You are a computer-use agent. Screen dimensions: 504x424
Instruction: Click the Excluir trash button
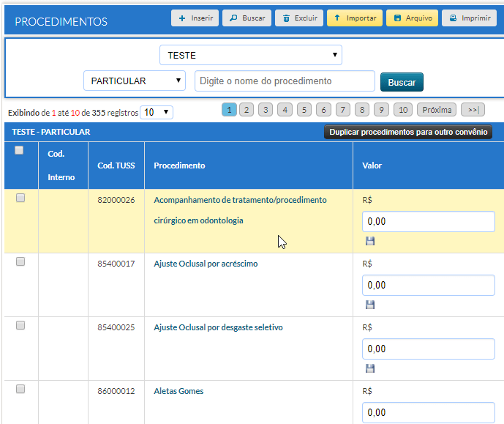(x=299, y=18)
